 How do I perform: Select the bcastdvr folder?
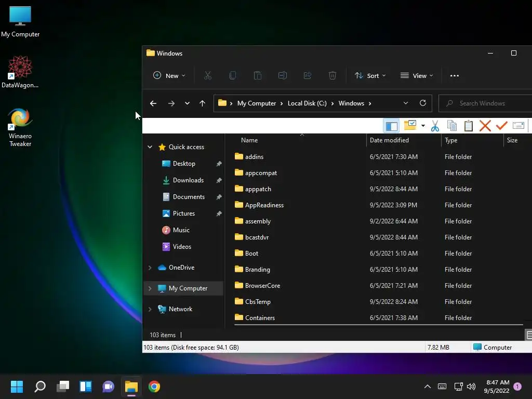tap(257, 237)
